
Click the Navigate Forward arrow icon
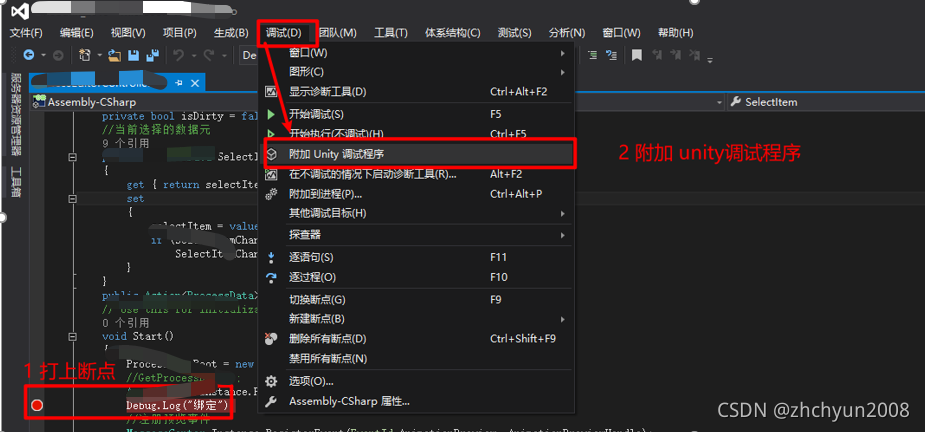coord(58,55)
